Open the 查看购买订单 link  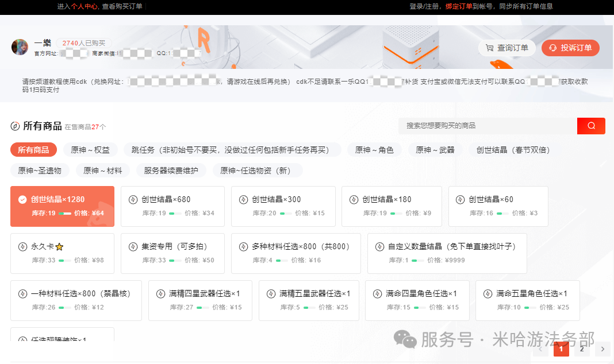(x=124, y=7)
